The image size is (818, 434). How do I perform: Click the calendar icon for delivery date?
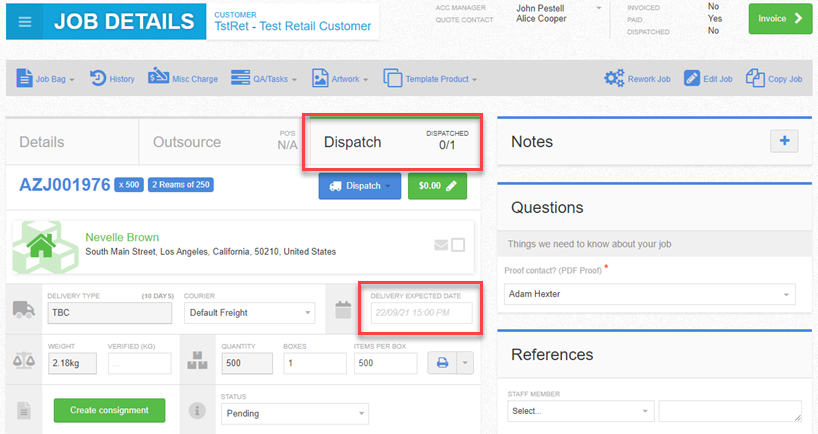click(343, 310)
